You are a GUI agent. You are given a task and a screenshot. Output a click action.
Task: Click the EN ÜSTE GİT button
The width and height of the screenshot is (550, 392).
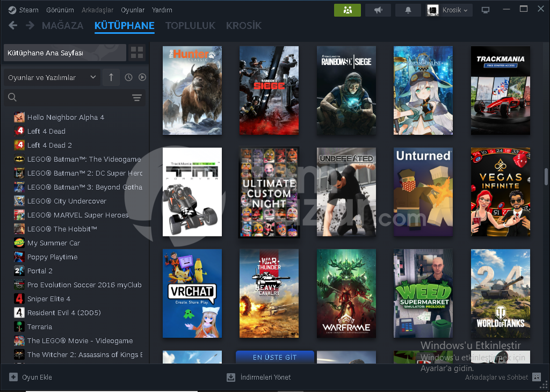tap(275, 357)
